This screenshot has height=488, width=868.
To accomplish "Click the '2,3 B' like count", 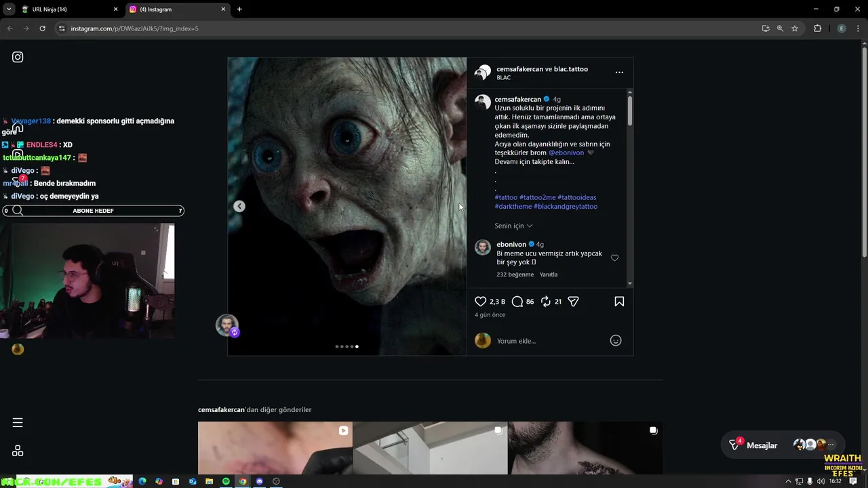I will point(497,302).
